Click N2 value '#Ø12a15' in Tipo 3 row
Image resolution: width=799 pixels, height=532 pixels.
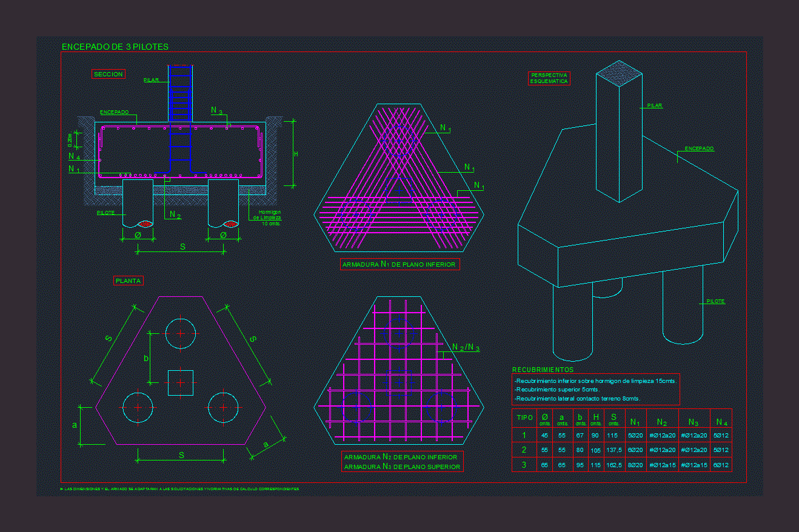663,465
